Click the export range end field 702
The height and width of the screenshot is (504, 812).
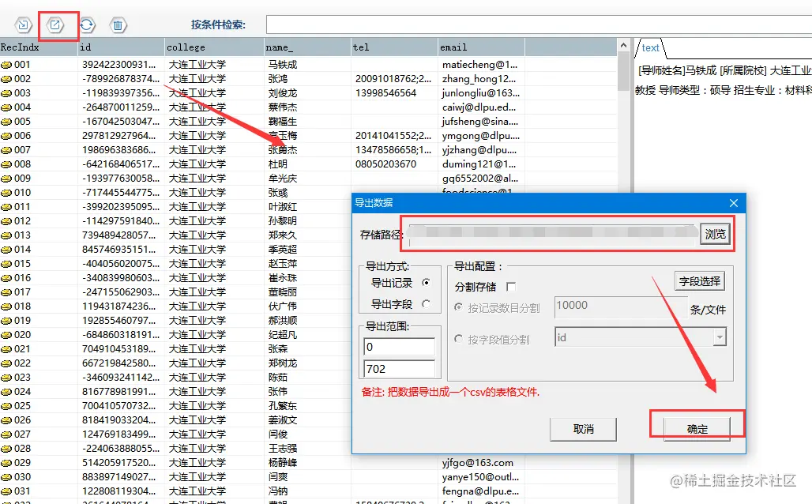tap(399, 369)
